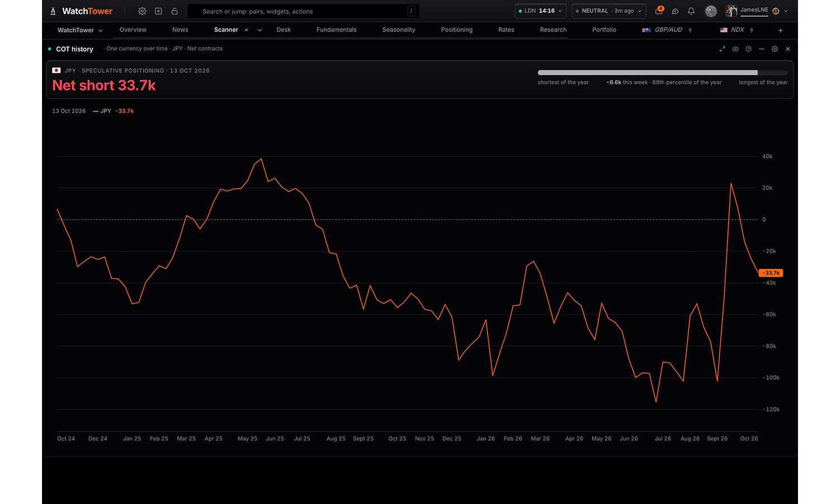Viewport: 840px width, 504px height.
Task: Open the notification tray with 4 badge
Action: (659, 11)
